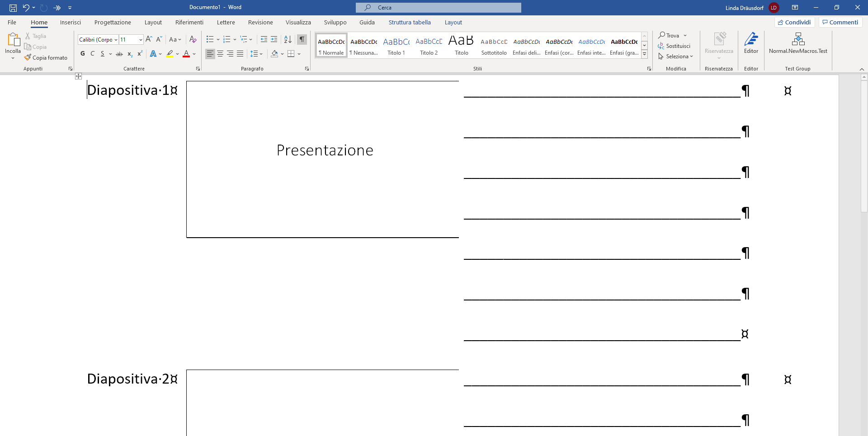
Task: Increase paragraph indent
Action: 274,40
